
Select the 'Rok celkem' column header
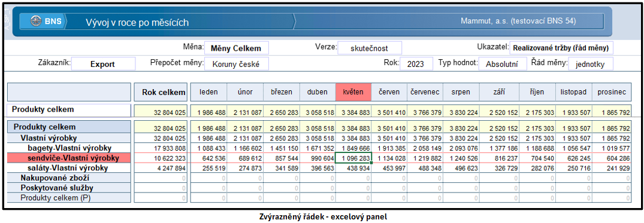pyautogui.click(x=161, y=92)
